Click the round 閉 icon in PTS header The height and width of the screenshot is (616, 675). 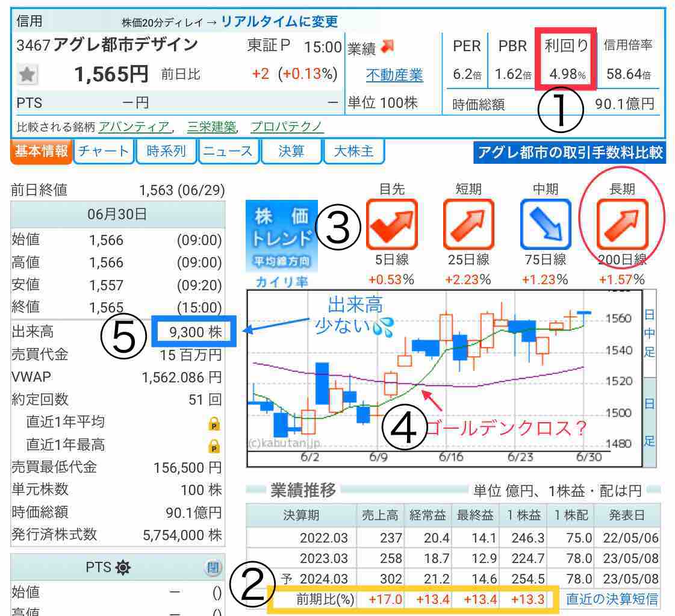click(x=213, y=567)
